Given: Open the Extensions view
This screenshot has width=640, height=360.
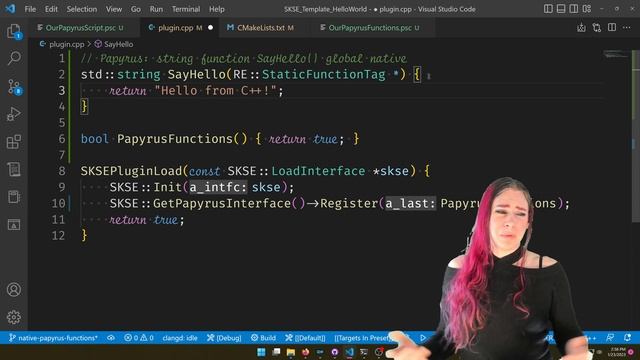Looking at the screenshot, I should point(14,142).
